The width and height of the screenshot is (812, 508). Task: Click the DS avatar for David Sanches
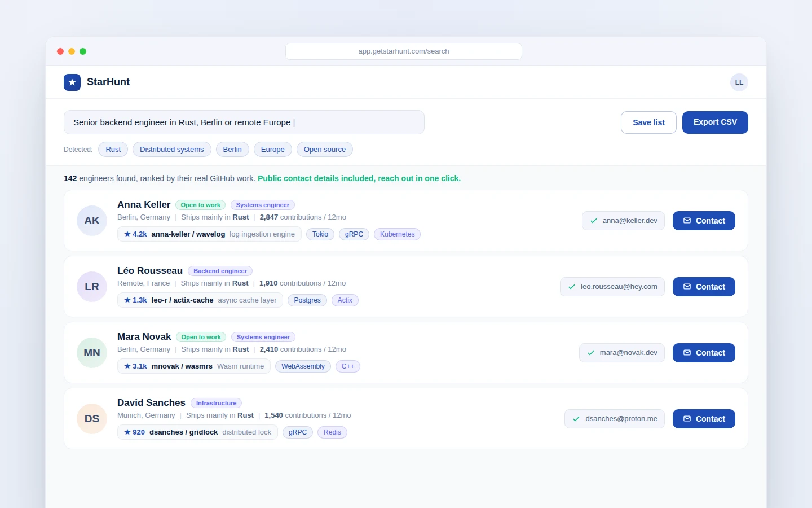92,419
